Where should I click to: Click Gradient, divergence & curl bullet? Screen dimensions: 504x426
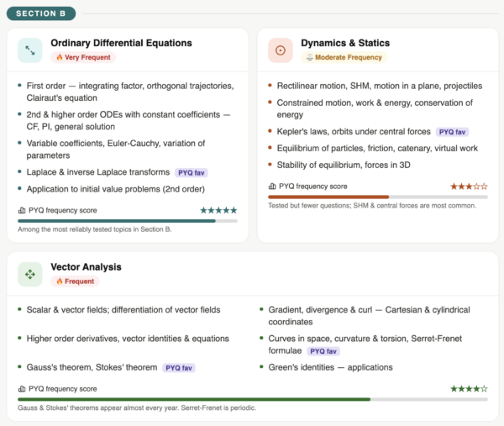[x=369, y=316]
